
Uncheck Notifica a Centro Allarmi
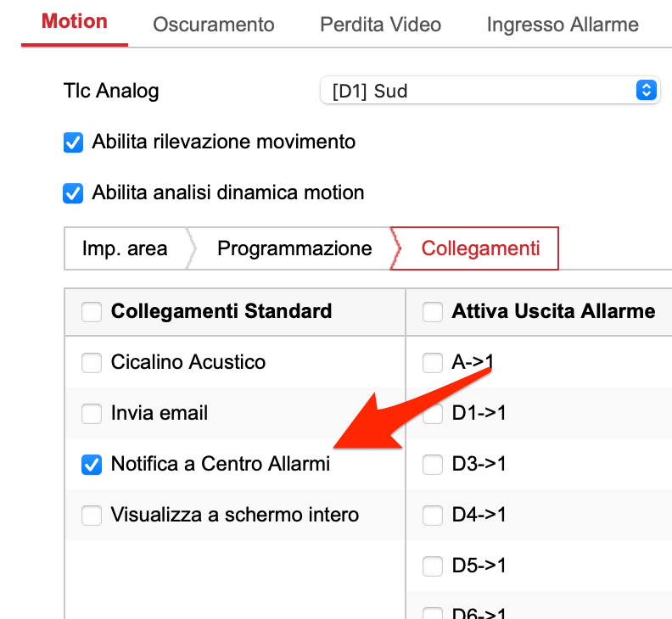[x=92, y=465]
